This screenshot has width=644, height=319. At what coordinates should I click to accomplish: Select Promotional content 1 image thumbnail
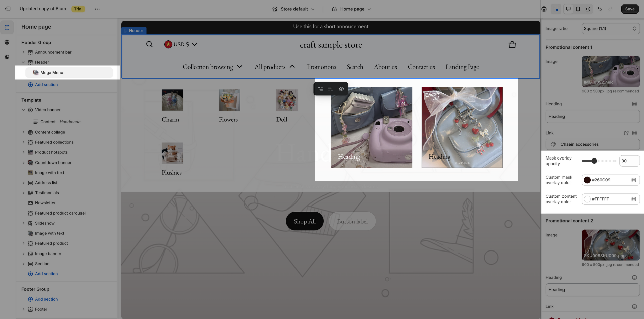pyautogui.click(x=610, y=72)
